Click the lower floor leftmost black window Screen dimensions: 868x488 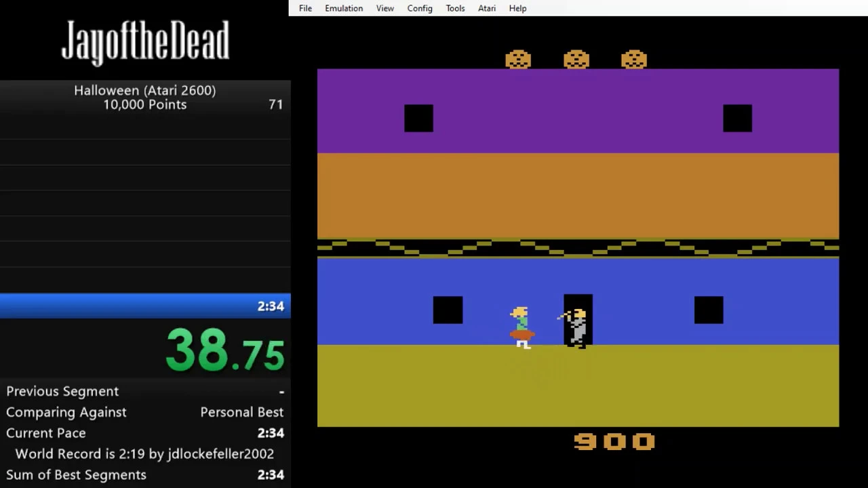tap(448, 310)
